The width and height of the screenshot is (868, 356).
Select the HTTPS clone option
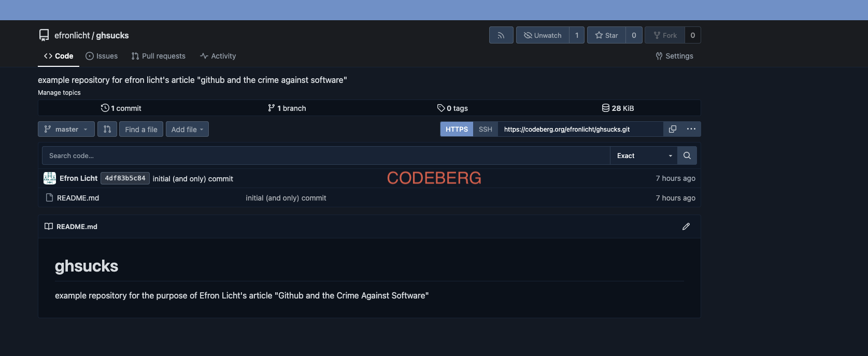click(457, 129)
